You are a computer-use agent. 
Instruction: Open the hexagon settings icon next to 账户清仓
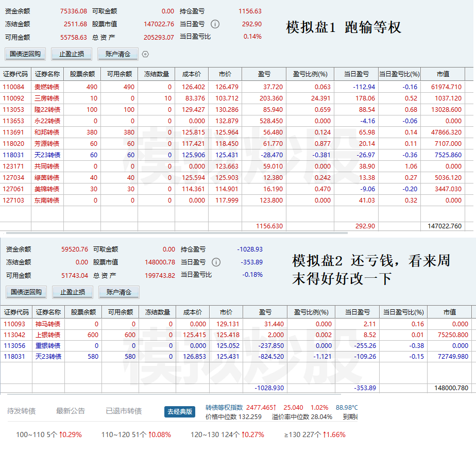[145, 54]
